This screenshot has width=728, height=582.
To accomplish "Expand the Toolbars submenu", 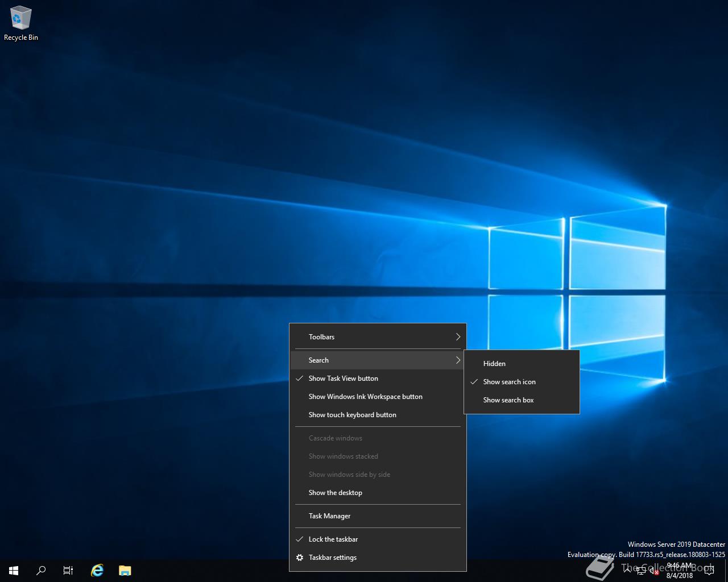I will (378, 337).
